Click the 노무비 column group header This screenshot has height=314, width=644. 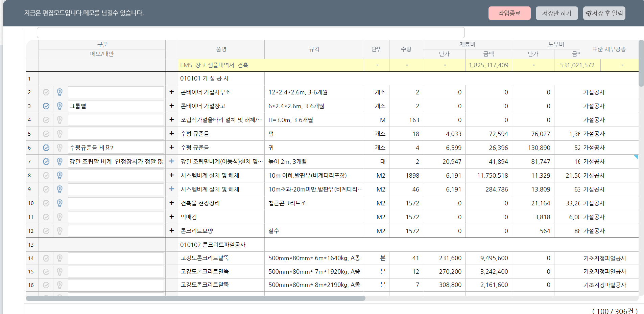556,44
